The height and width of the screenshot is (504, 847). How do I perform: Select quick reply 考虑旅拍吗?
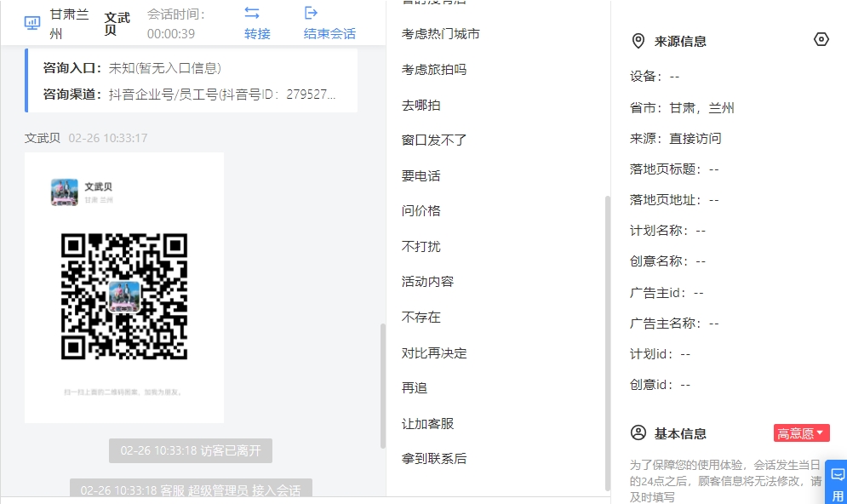pos(434,70)
